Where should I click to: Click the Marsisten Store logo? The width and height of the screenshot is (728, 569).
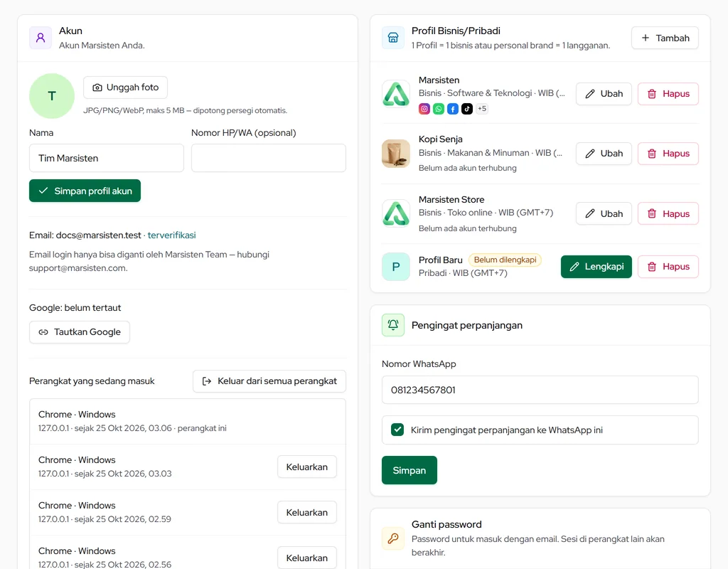coord(395,213)
